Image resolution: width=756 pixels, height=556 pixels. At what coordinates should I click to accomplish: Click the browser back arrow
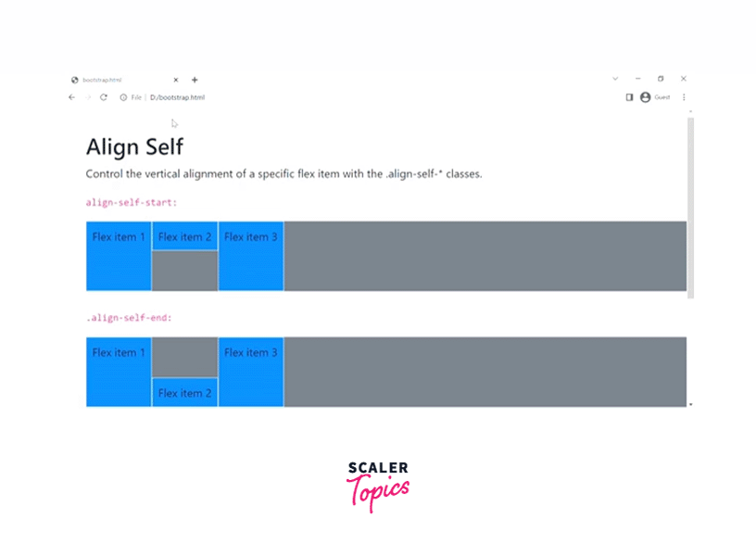tap(72, 97)
